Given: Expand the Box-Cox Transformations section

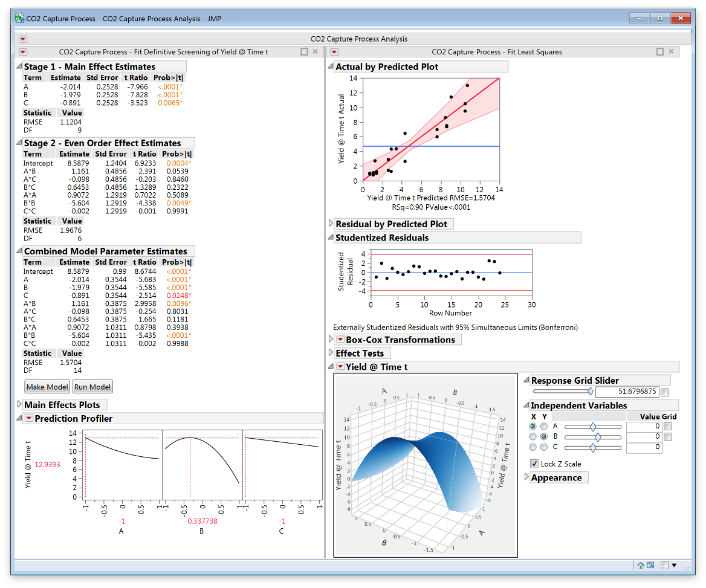Looking at the screenshot, I should tap(331, 339).
